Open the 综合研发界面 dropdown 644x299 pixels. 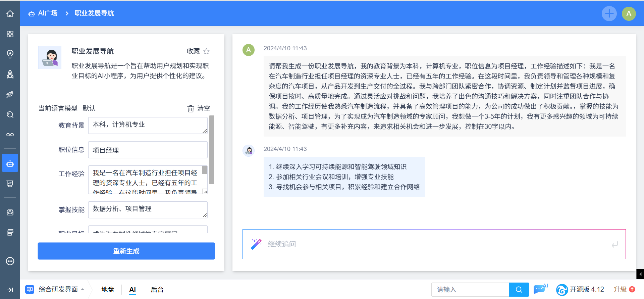point(55,289)
